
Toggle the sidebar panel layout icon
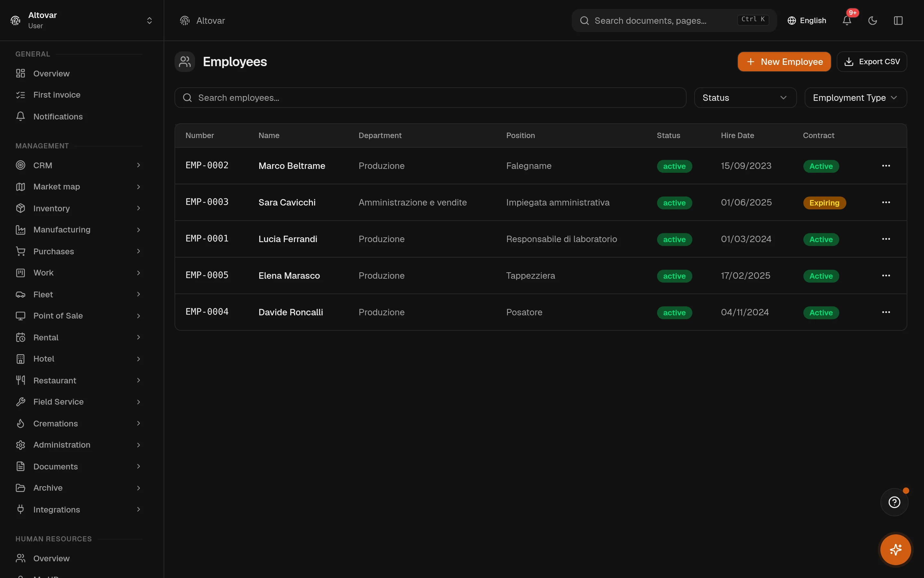tap(898, 21)
